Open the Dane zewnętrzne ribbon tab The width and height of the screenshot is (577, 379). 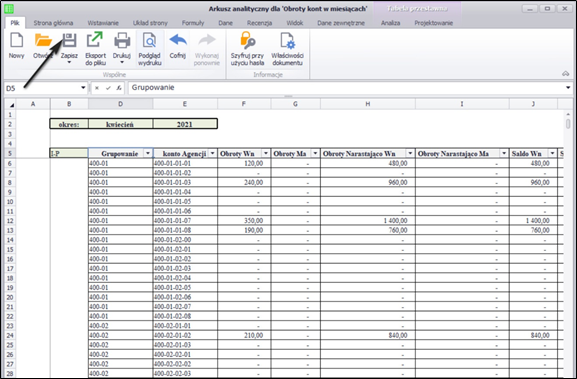click(341, 23)
